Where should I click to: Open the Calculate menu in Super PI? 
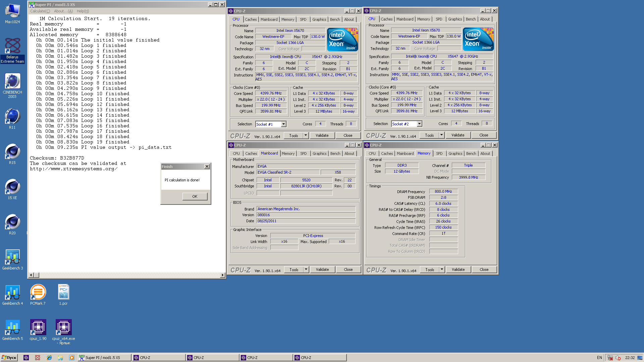(40, 11)
